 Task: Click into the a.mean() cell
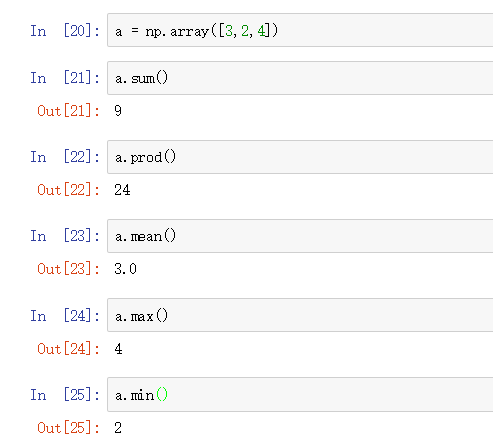[x=300, y=236]
